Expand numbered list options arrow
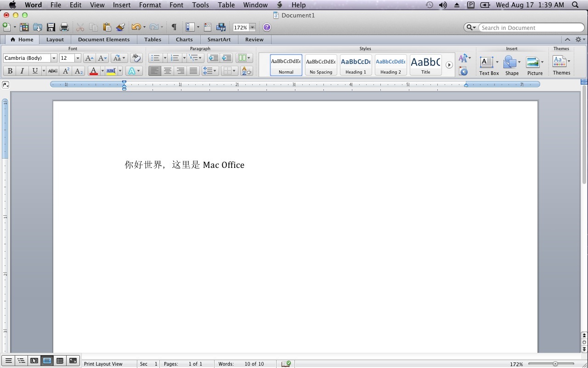Screen dimensions: 588x368 coord(184,58)
